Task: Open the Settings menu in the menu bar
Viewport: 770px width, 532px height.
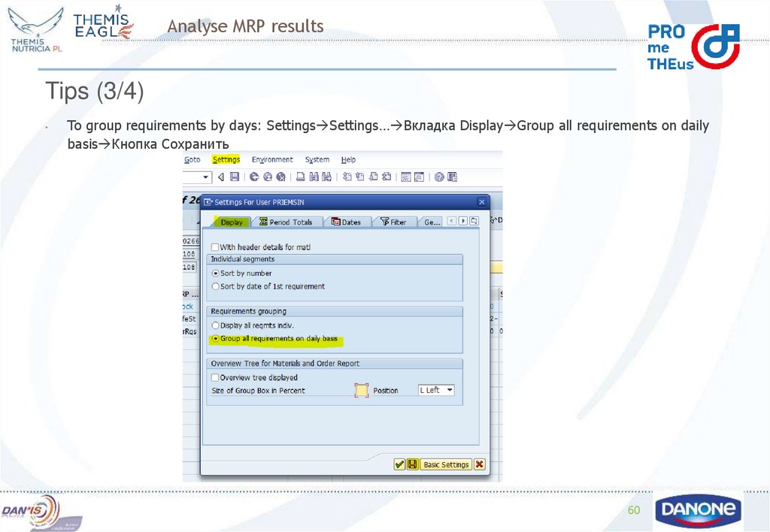Action: coord(226,159)
